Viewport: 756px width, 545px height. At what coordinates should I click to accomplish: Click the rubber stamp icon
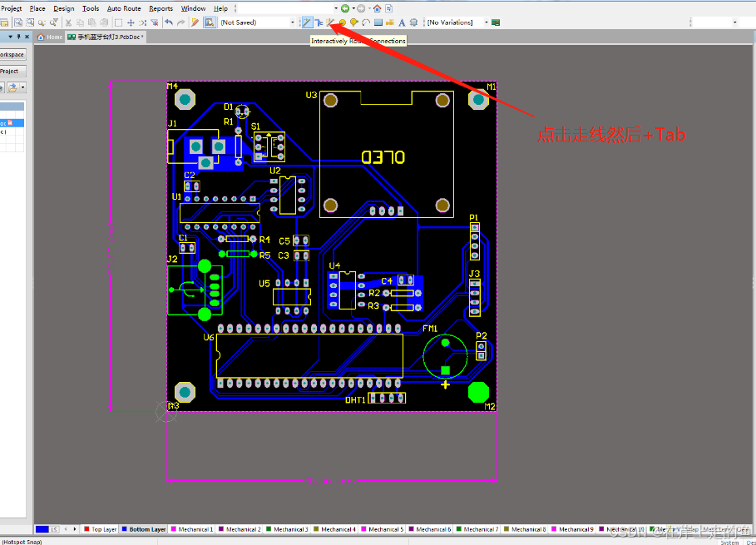pyautogui.click(x=104, y=22)
